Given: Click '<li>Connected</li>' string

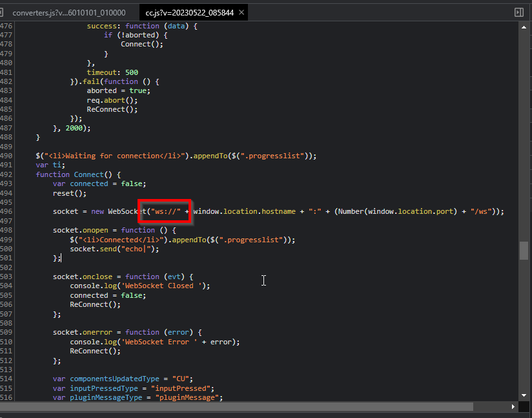Looking at the screenshot, I should (121, 240).
